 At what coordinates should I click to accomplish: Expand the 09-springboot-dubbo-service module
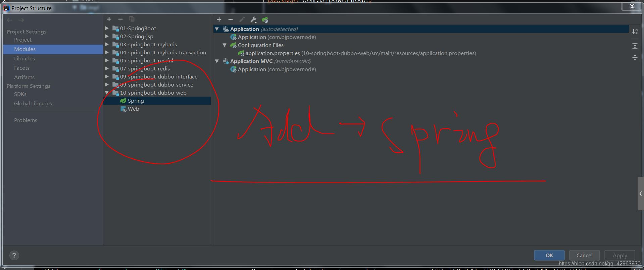pyautogui.click(x=107, y=85)
